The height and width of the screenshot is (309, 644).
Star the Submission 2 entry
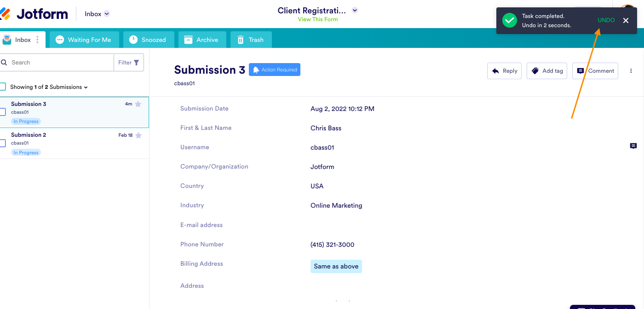pos(138,135)
